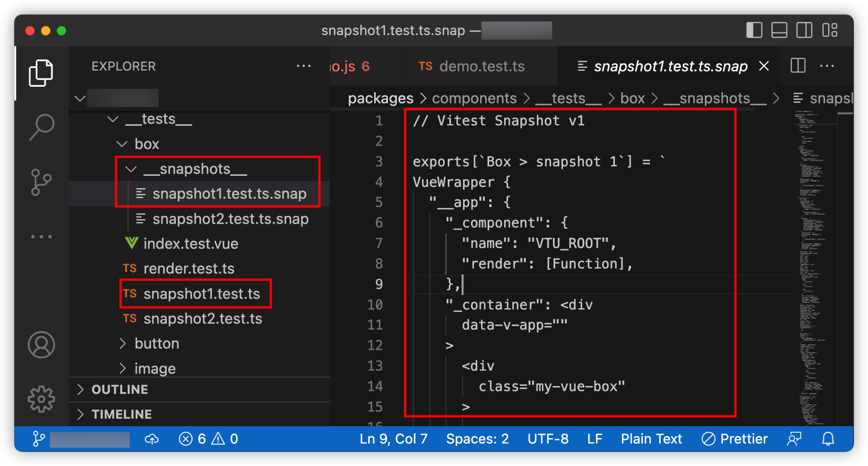This screenshot has height=466, width=868.
Task: Open the Explorer view in activity bar
Action: coord(41,73)
